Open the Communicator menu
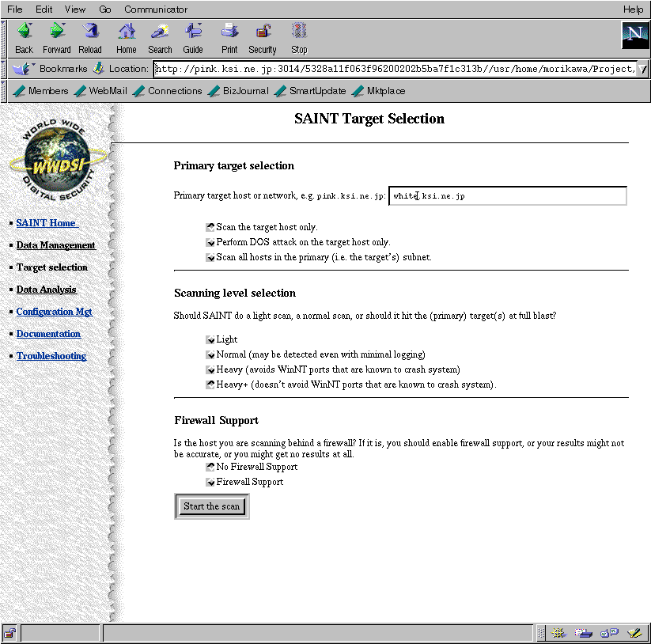The image size is (651, 644). pyautogui.click(x=156, y=9)
